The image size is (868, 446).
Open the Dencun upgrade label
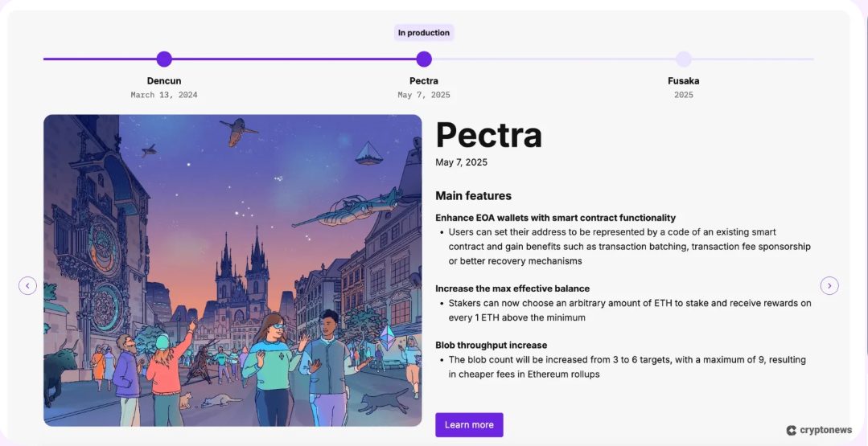(x=164, y=80)
